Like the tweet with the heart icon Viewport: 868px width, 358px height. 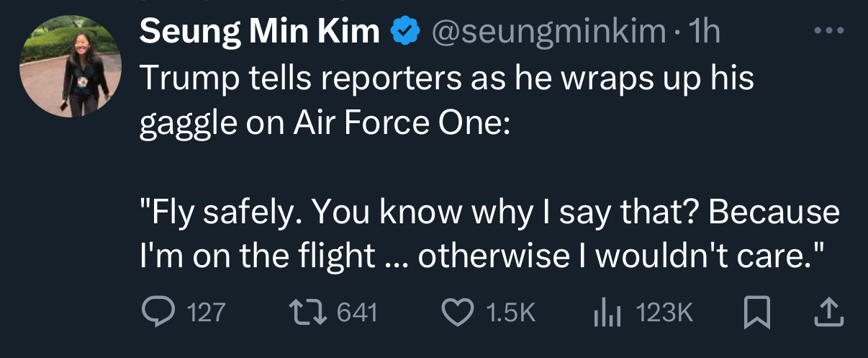(x=455, y=312)
